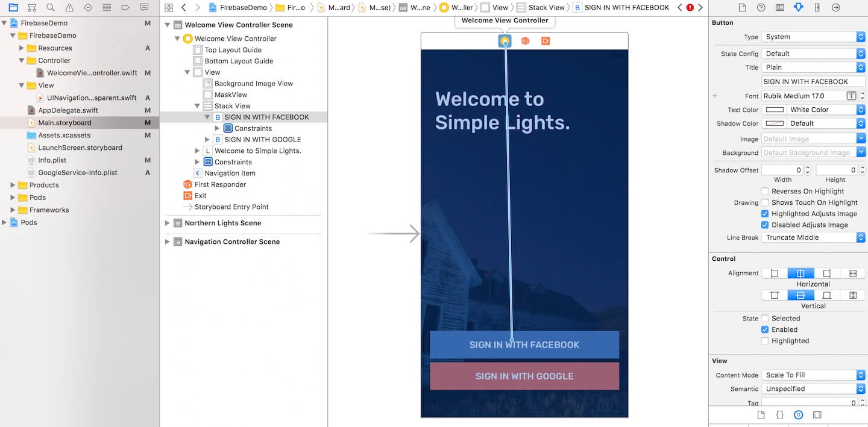Click the Shadow Color swatch
The width and height of the screenshot is (868, 427).
pyautogui.click(x=775, y=123)
